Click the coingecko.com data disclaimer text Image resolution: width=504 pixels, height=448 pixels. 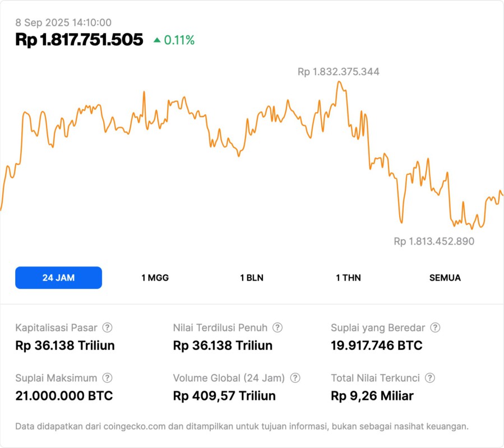click(x=242, y=426)
